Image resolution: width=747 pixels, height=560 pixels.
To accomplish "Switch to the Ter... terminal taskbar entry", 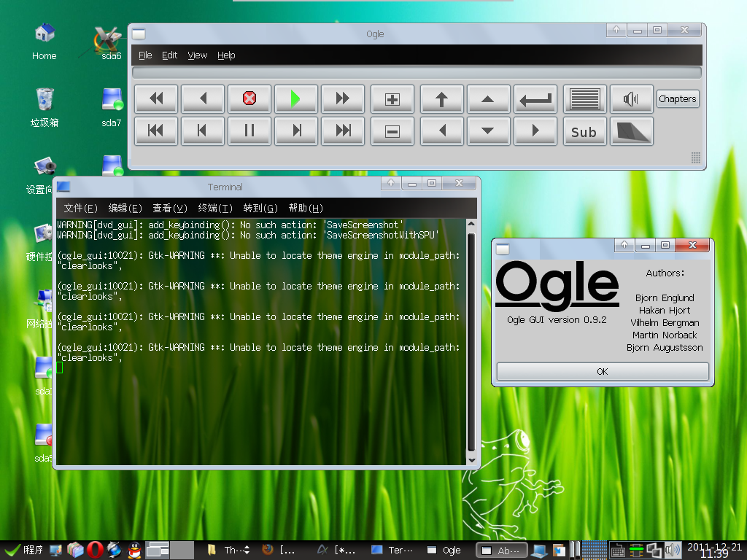I will (x=392, y=550).
